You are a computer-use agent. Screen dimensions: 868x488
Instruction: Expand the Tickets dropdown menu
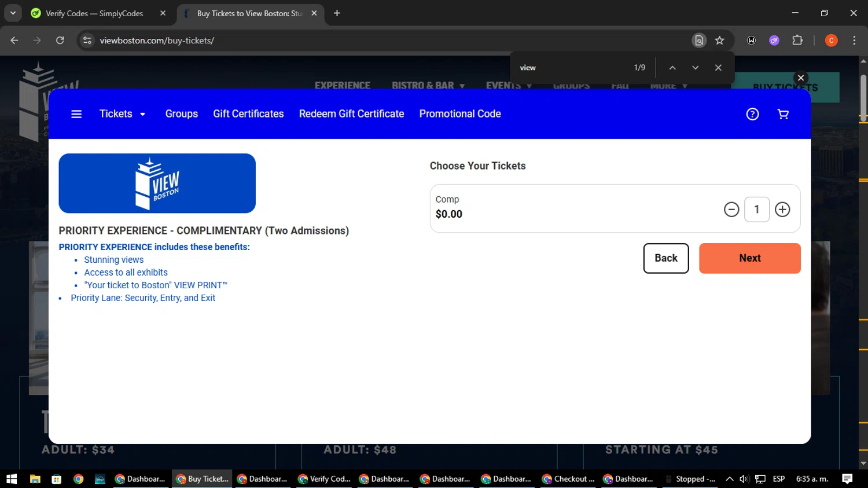point(123,114)
